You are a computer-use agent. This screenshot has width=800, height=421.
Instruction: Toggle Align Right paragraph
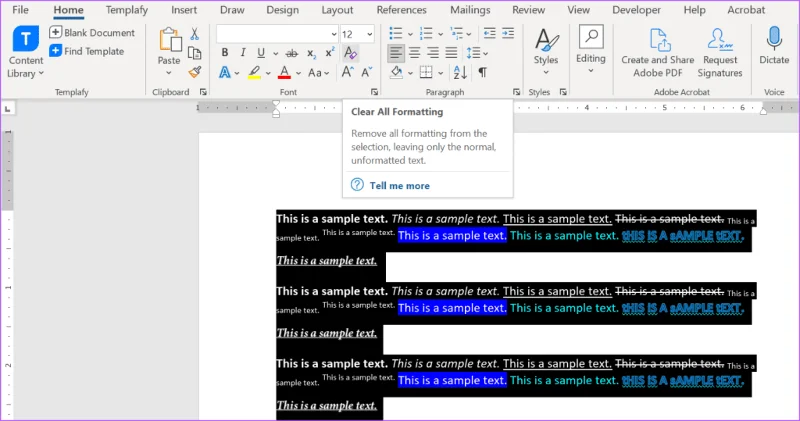tap(433, 53)
